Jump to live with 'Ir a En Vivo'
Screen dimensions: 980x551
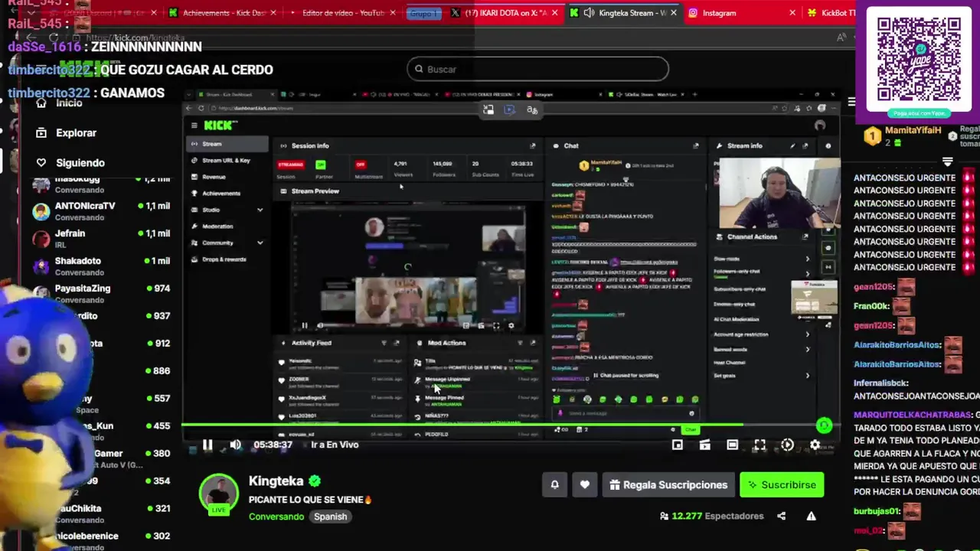335,445
